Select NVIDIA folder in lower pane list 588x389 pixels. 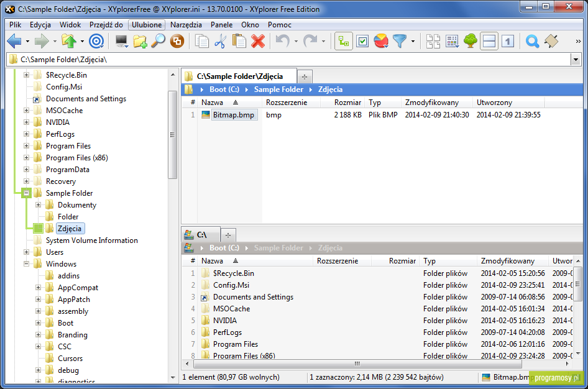pos(225,321)
